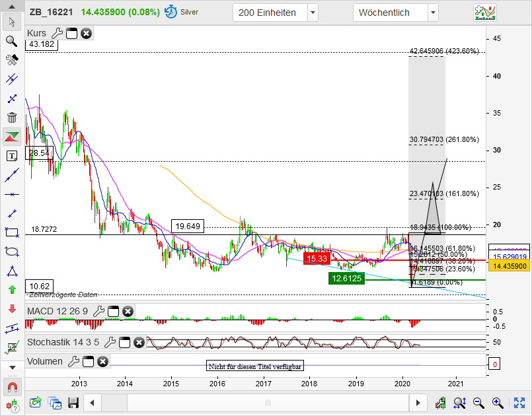532x416 pixels.
Task: Select the short line segment tool
Action: coord(12,213)
